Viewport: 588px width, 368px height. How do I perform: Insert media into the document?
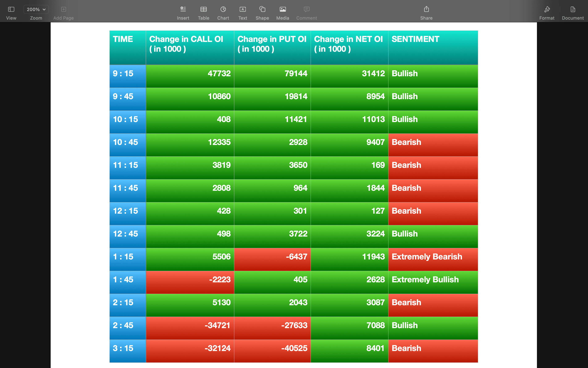click(x=282, y=11)
